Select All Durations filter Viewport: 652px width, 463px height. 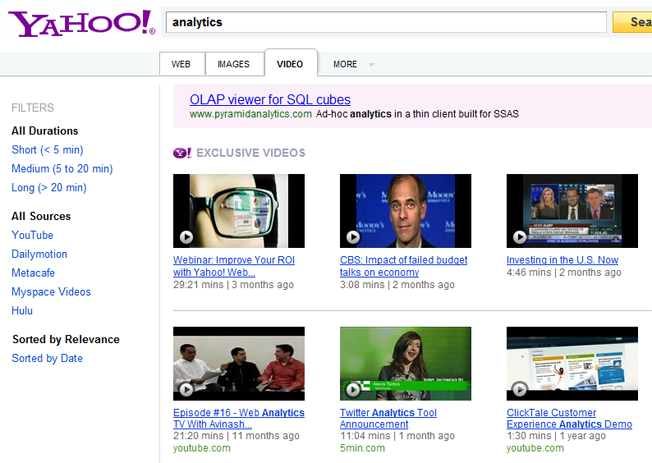(x=44, y=131)
